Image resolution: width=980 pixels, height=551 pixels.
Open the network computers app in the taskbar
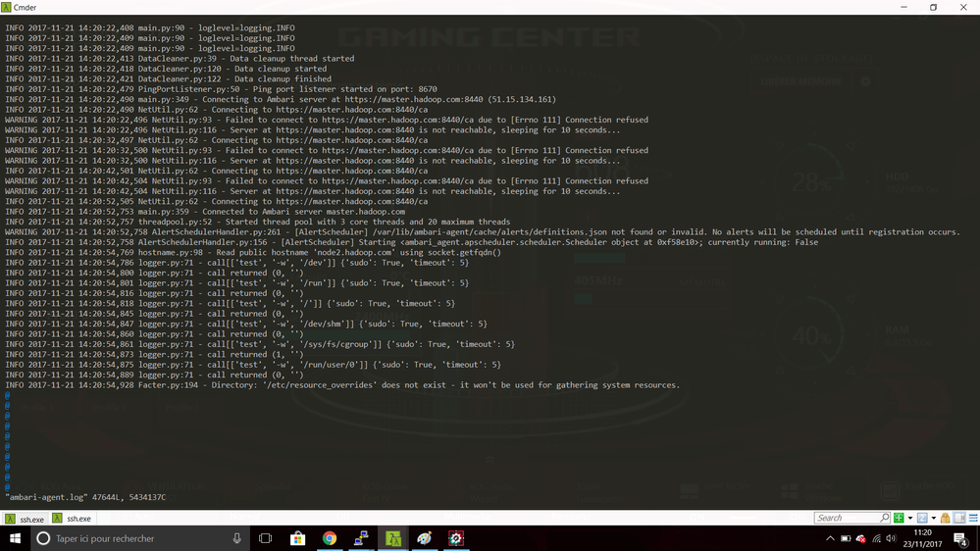click(x=361, y=538)
